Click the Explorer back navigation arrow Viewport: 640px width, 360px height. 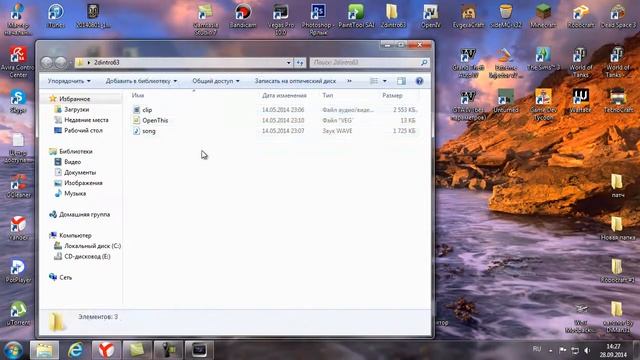click(x=47, y=62)
